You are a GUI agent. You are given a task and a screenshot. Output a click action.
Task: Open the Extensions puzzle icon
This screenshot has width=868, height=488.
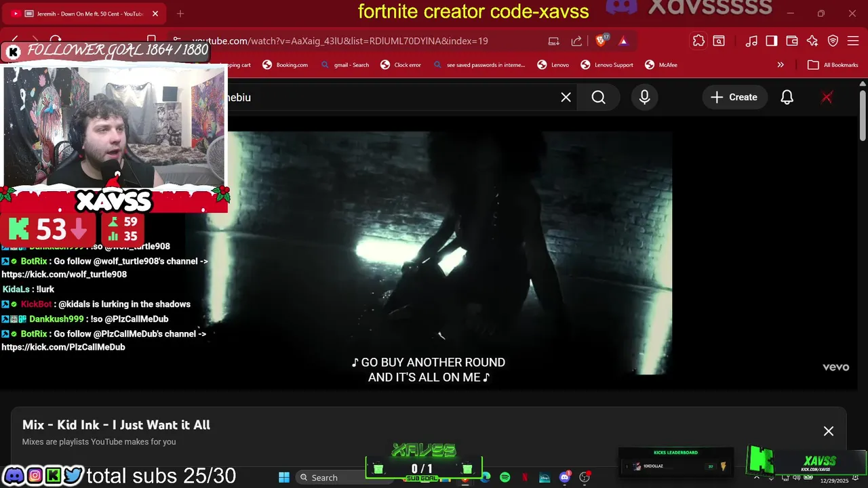698,41
